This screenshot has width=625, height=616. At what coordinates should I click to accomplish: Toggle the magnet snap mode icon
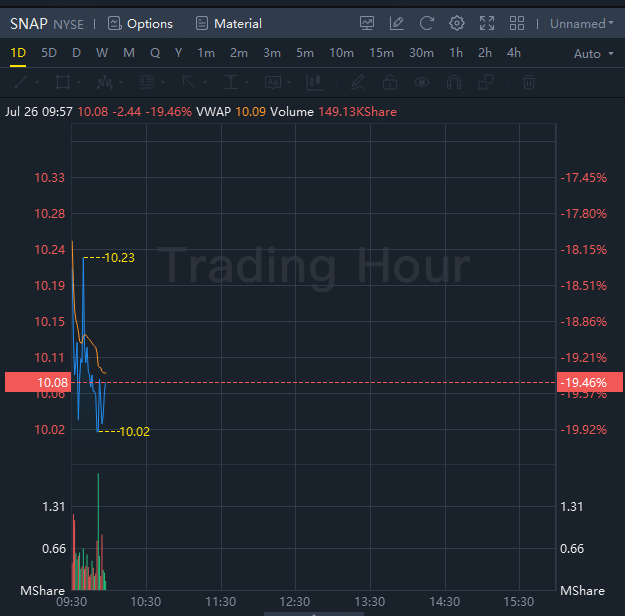pyautogui.click(x=454, y=82)
